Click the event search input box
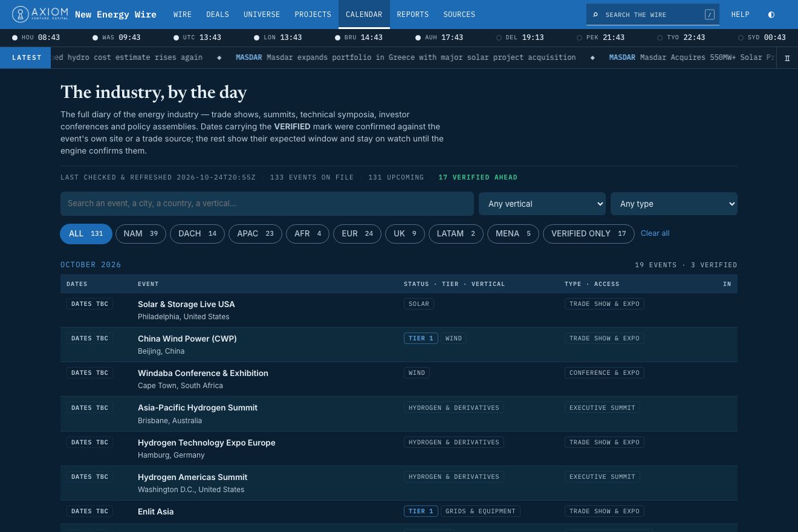This screenshot has height=532, width=798. click(267, 204)
